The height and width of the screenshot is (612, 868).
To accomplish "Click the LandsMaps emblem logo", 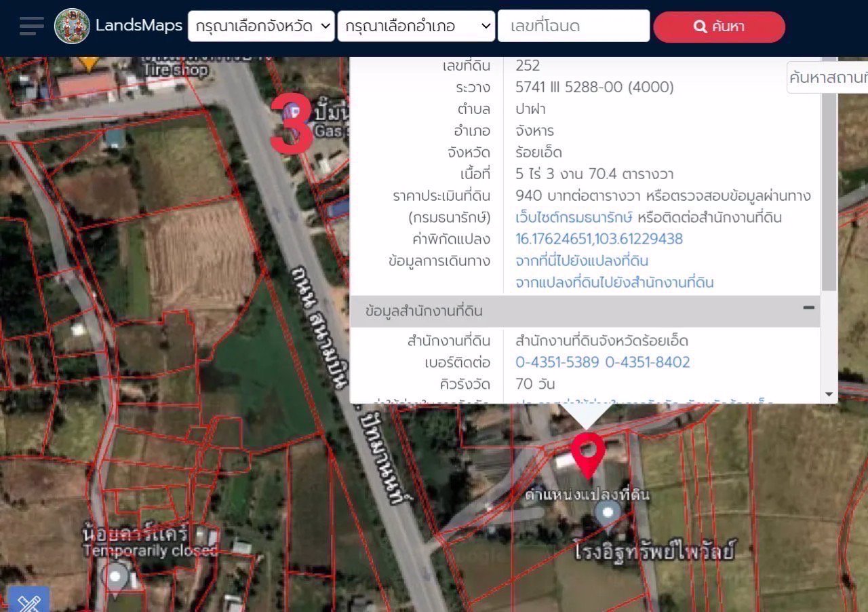I will click(72, 26).
